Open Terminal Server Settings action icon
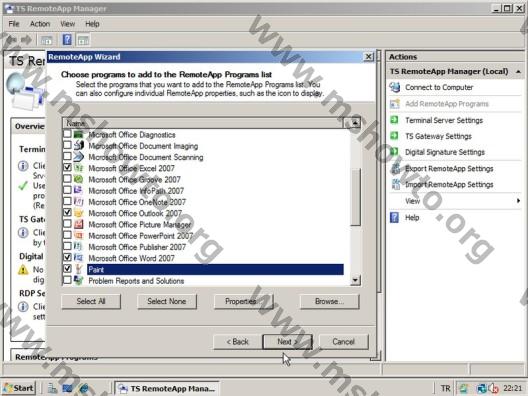Viewport: 528px width, 396px height. click(394, 120)
